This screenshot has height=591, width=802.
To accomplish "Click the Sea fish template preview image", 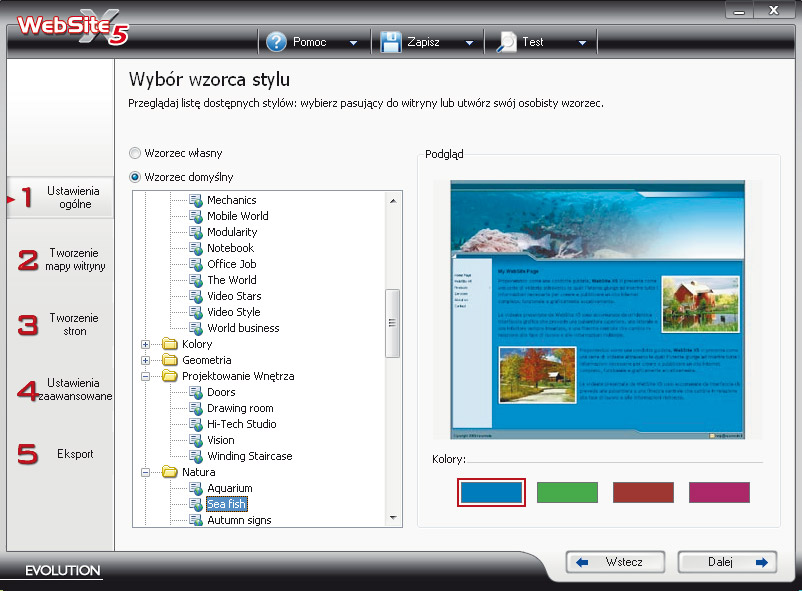I will click(x=597, y=309).
